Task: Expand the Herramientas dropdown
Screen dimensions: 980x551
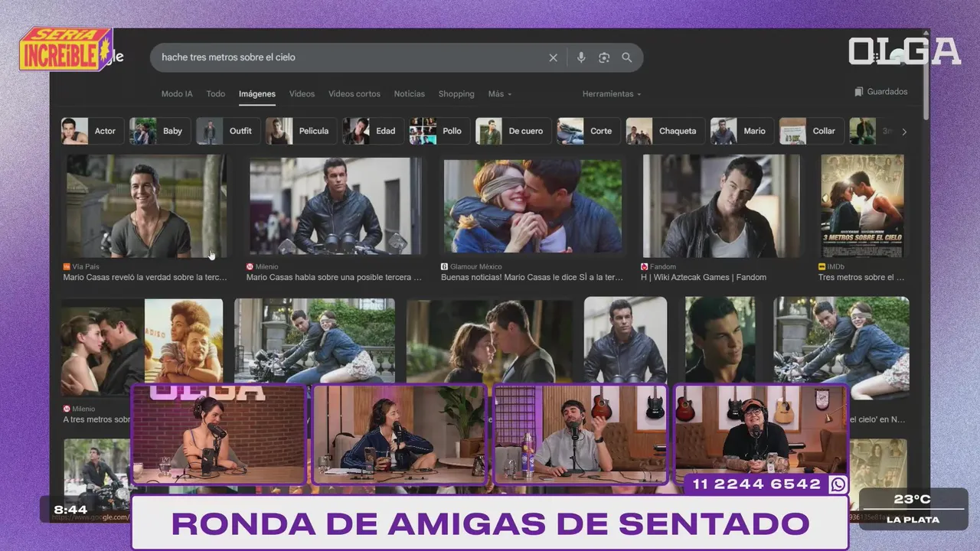Action: point(612,94)
